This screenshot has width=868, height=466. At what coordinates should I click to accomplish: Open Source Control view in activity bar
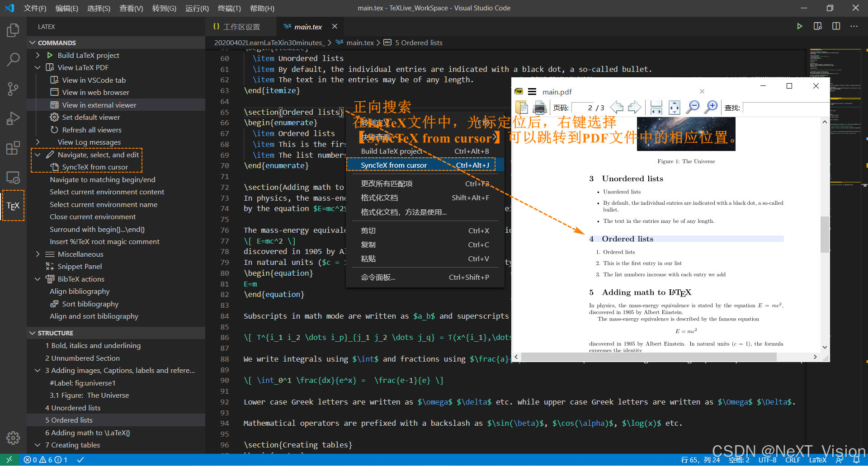[x=13, y=89]
